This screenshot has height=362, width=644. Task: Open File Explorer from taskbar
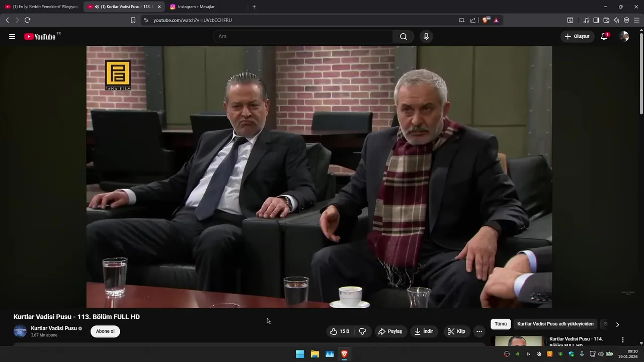tap(315, 354)
